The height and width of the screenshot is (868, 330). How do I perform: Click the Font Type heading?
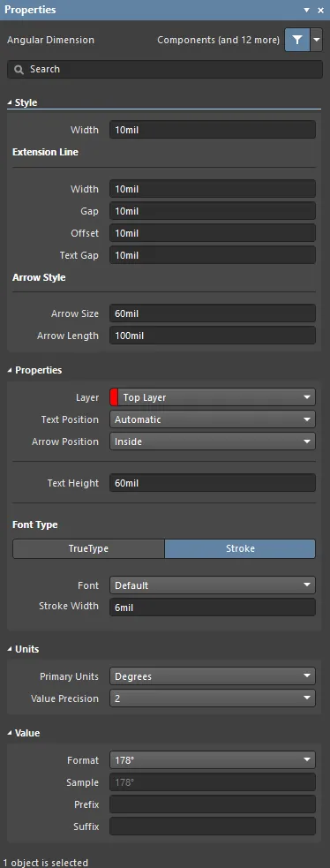click(34, 525)
